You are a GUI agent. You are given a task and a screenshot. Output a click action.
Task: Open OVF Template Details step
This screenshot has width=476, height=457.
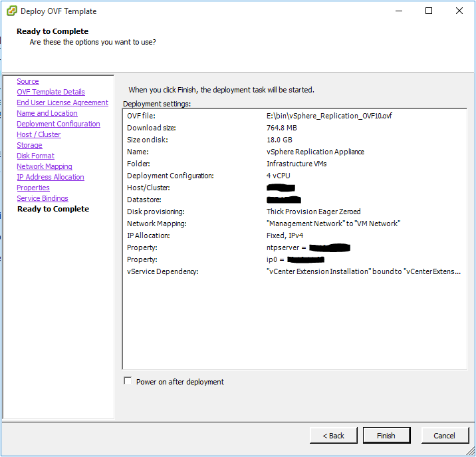coord(51,92)
